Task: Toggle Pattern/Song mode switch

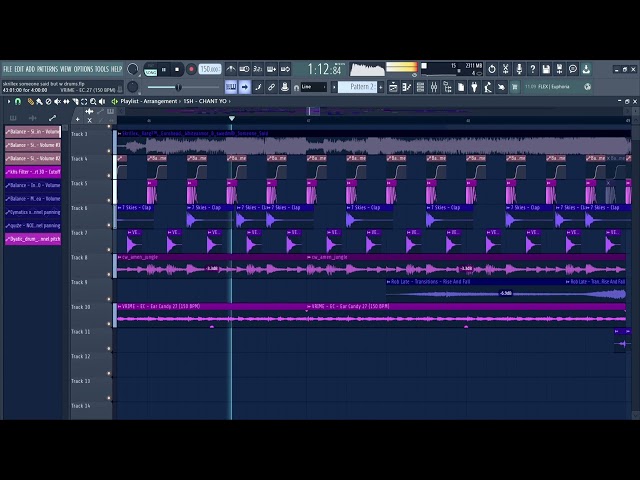Action: (151, 70)
